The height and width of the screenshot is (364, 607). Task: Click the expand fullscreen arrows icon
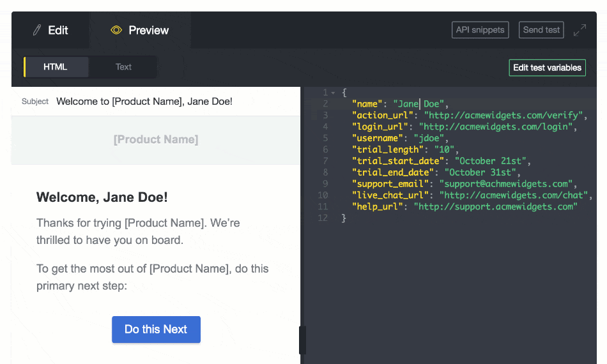coord(580,30)
